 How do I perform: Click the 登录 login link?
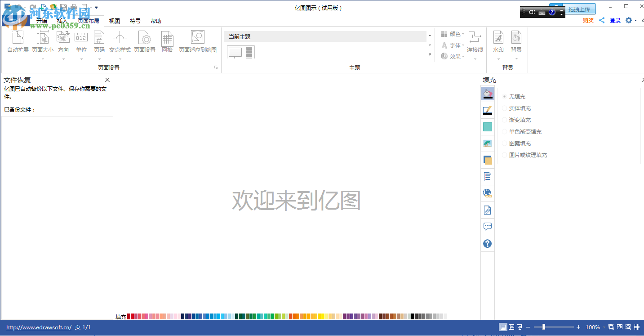[615, 20]
